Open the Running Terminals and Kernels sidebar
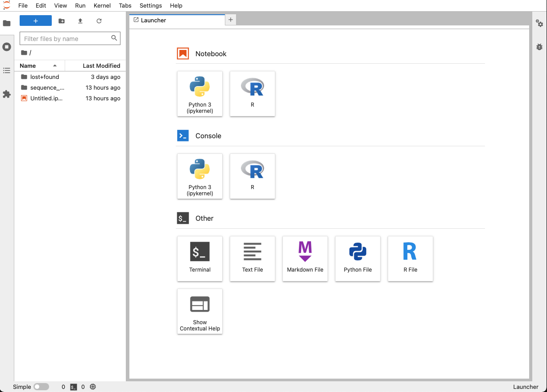This screenshot has height=392, width=547. pos(7,47)
